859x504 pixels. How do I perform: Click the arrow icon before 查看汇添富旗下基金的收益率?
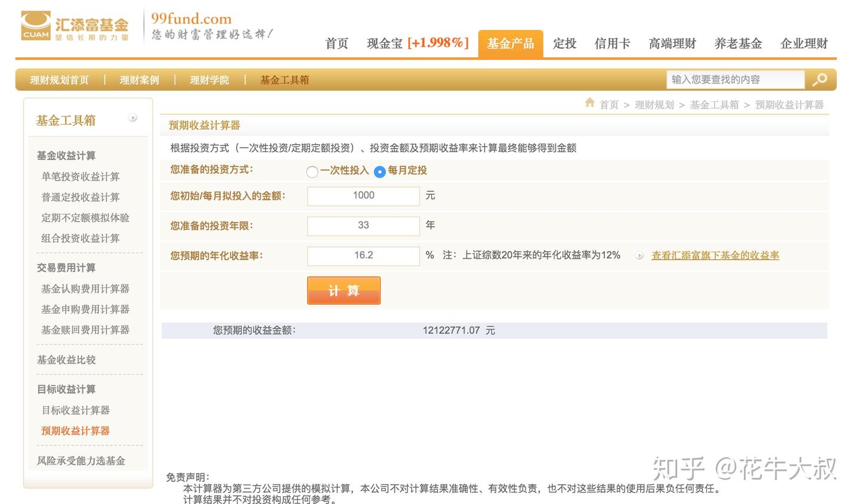639,255
